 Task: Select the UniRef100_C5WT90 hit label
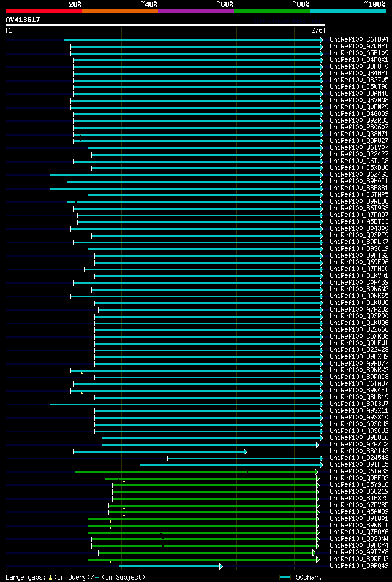coord(359,87)
